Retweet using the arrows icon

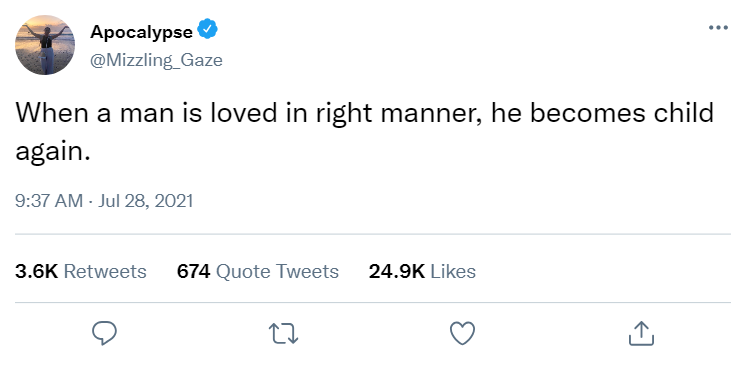(x=284, y=333)
